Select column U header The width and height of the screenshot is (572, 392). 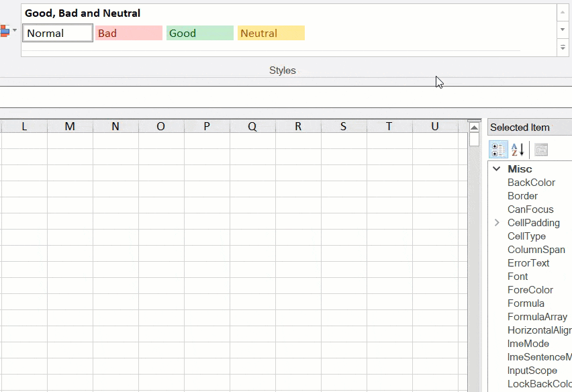pos(435,126)
